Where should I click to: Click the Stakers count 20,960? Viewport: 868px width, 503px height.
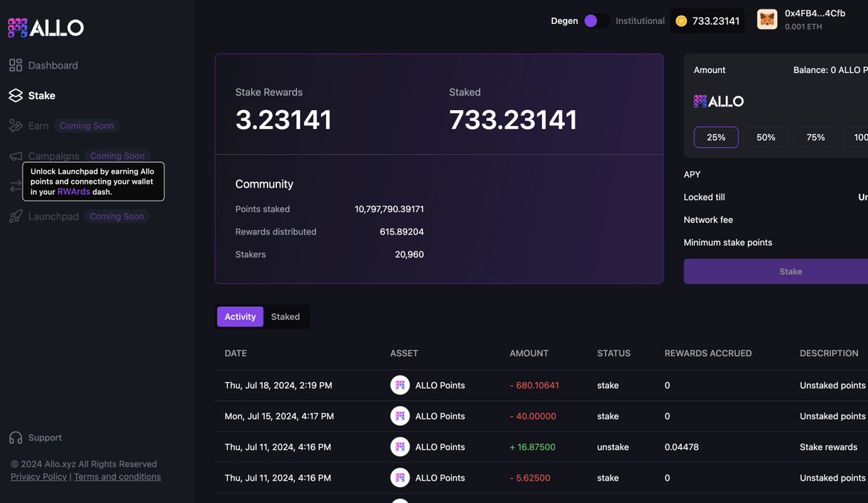click(409, 255)
